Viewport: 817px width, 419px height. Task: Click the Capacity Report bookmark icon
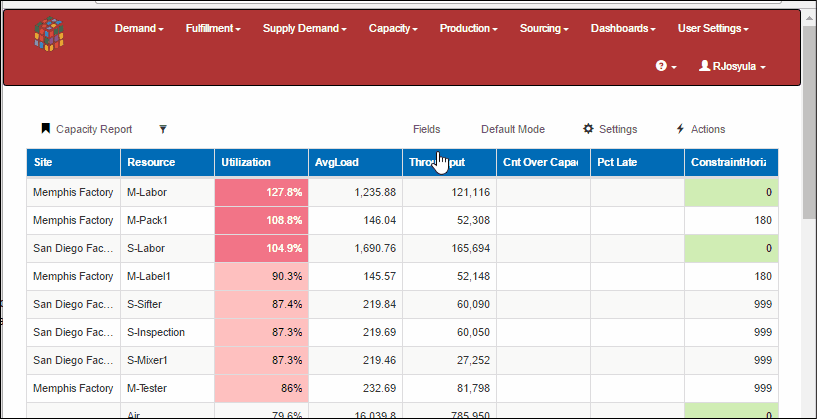(x=45, y=129)
